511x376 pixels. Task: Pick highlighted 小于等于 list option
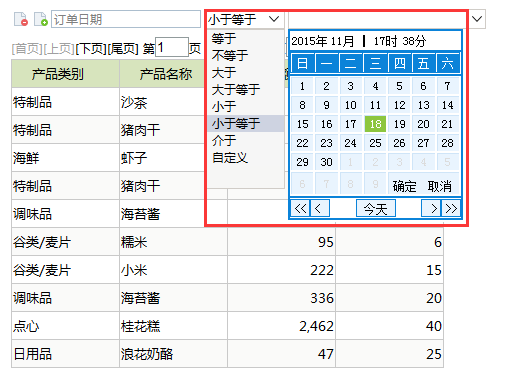click(x=246, y=124)
